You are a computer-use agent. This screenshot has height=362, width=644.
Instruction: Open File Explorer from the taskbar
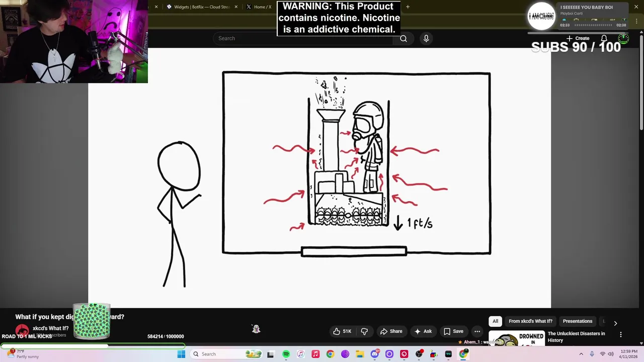click(360, 354)
